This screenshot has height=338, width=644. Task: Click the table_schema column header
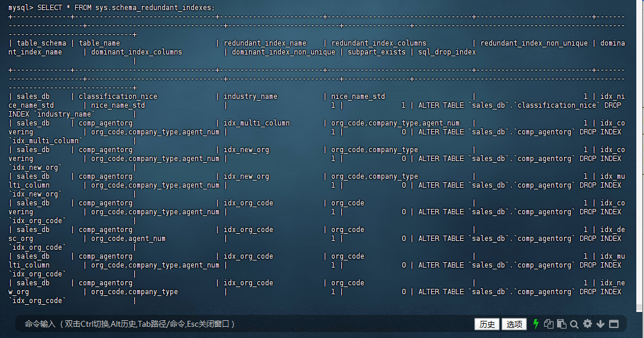41,43
